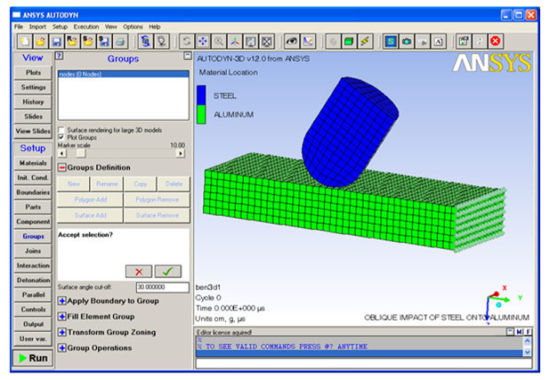Expand Apply Boundary to Group

[x=62, y=301]
